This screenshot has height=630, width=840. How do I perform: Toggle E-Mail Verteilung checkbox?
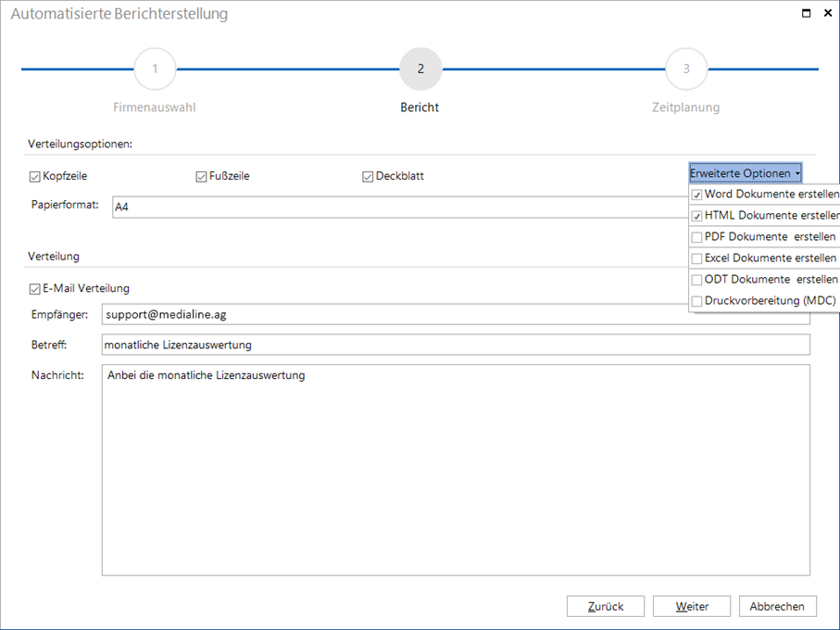[35, 289]
